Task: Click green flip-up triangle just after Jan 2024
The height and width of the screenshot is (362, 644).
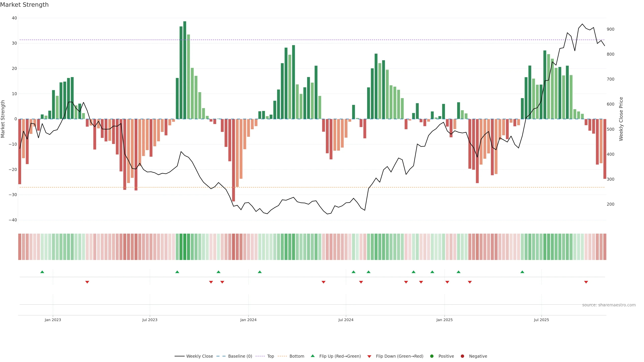Action: pos(260,272)
